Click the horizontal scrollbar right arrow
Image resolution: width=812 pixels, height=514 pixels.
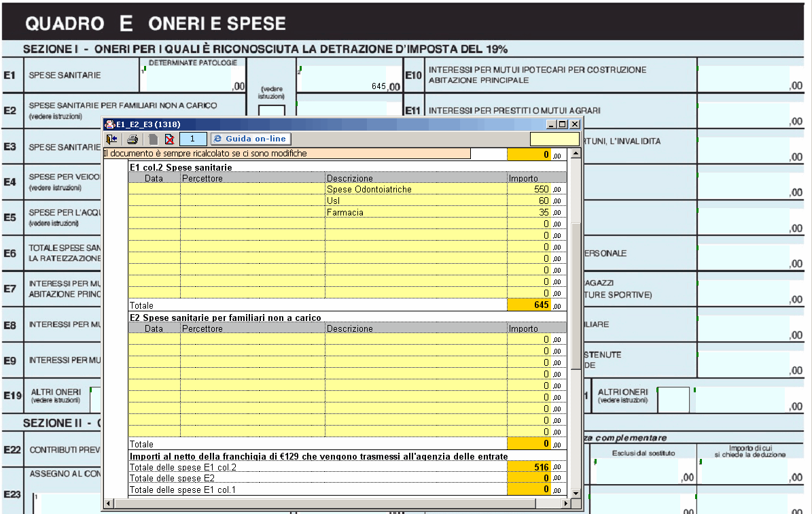[565, 503]
